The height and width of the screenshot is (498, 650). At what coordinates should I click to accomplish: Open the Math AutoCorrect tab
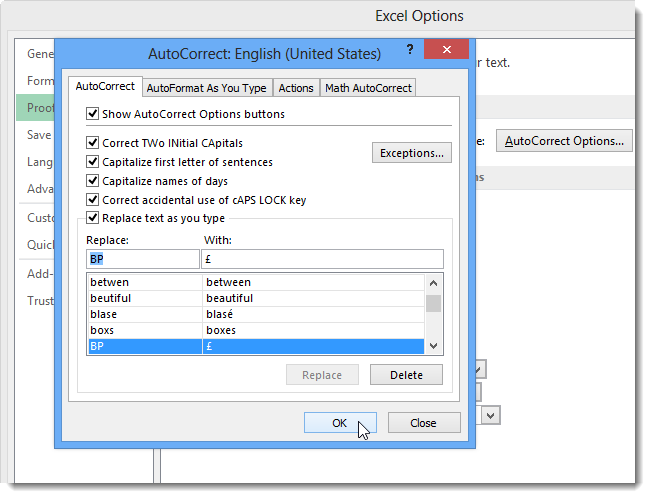(x=368, y=88)
